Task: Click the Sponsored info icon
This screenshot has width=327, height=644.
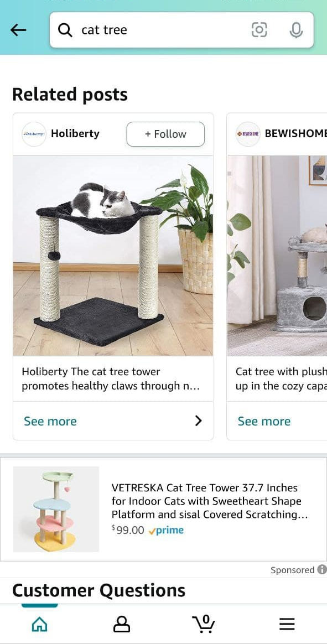Action: tap(322, 570)
